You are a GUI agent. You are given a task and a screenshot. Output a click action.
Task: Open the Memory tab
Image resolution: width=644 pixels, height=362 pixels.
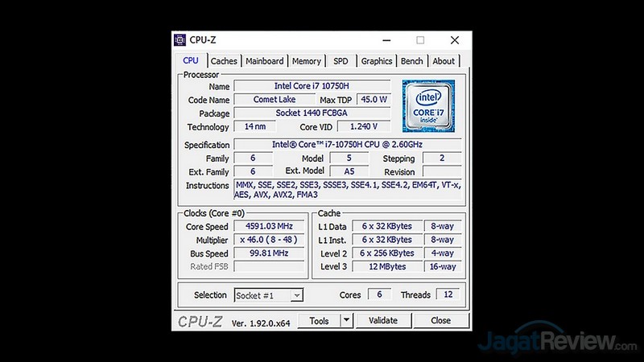tap(307, 61)
